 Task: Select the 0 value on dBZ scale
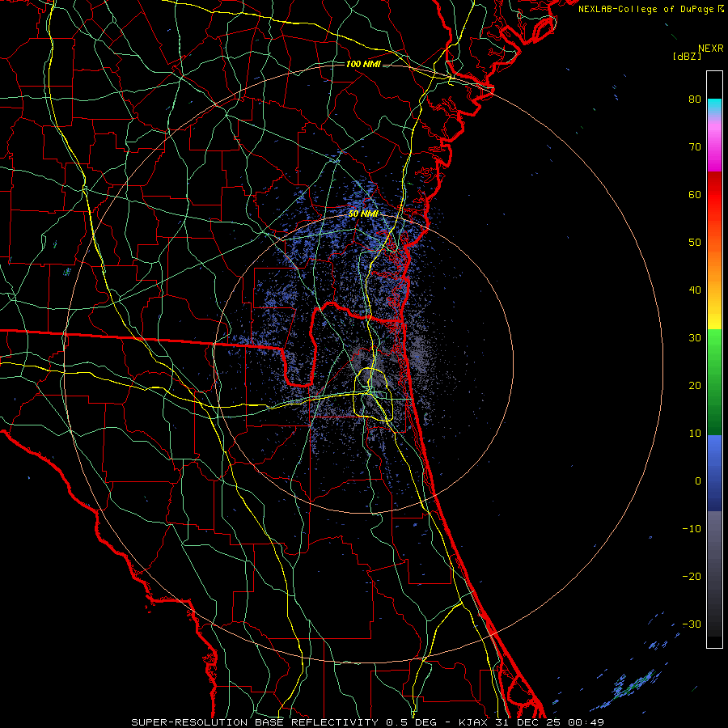coord(698,481)
